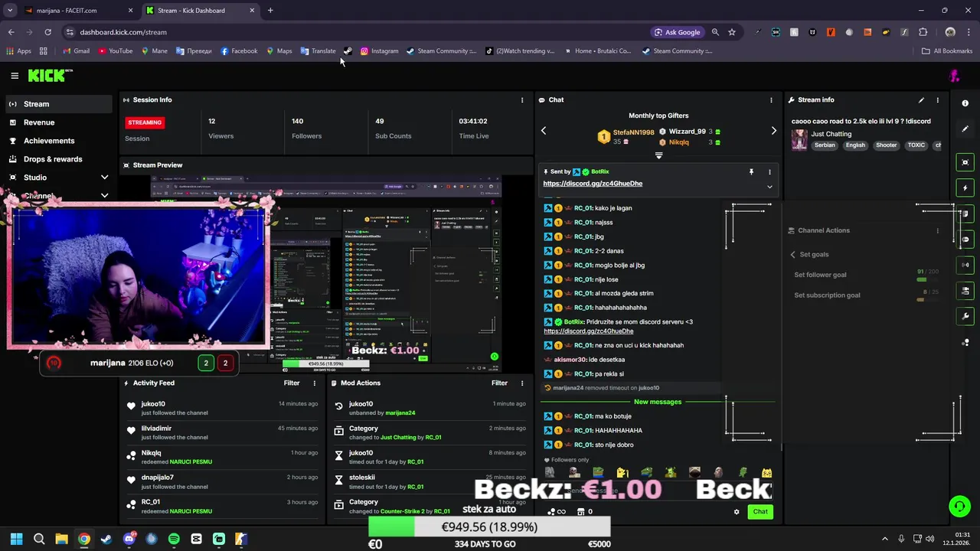Open Spotify from the Windows taskbar

click(x=174, y=539)
